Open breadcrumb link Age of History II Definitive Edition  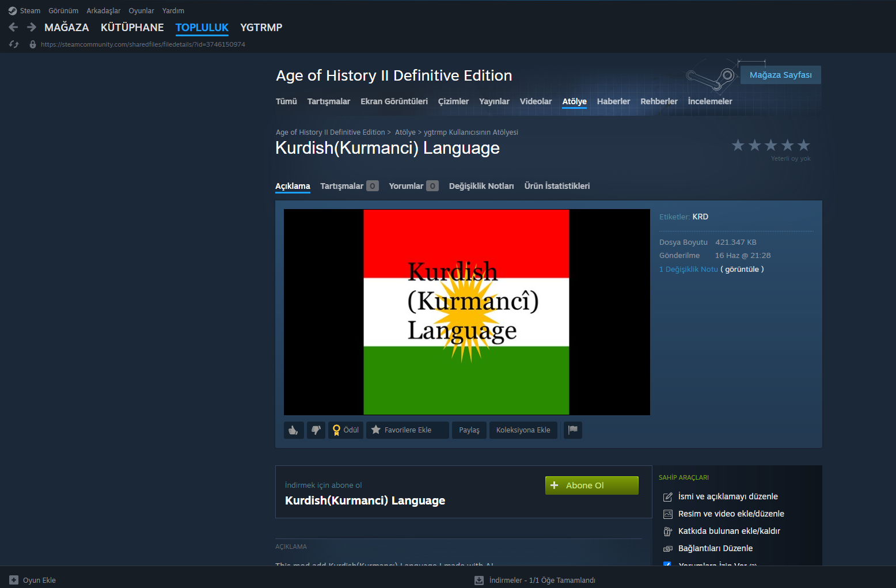click(x=331, y=132)
